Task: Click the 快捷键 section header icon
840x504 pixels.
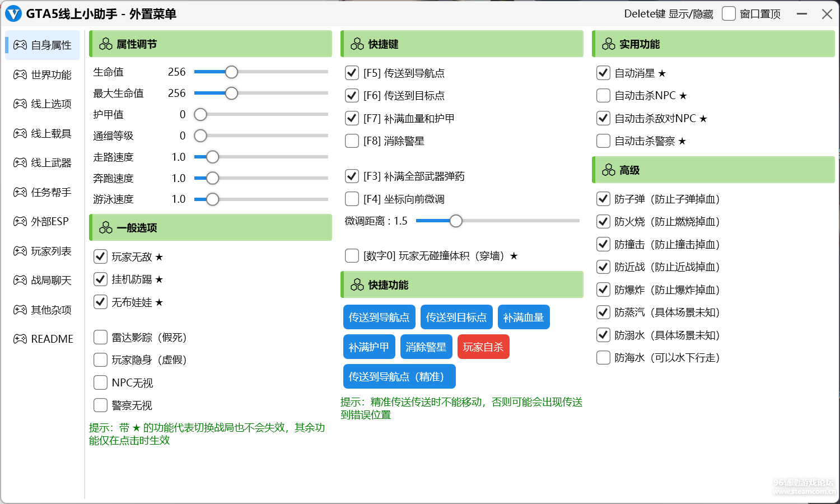Action: pyautogui.click(x=357, y=44)
